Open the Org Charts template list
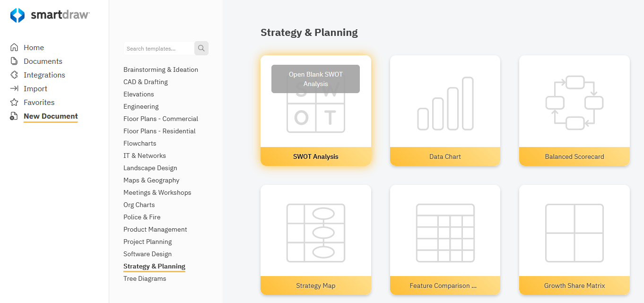The width and height of the screenshot is (644, 303). (x=139, y=205)
